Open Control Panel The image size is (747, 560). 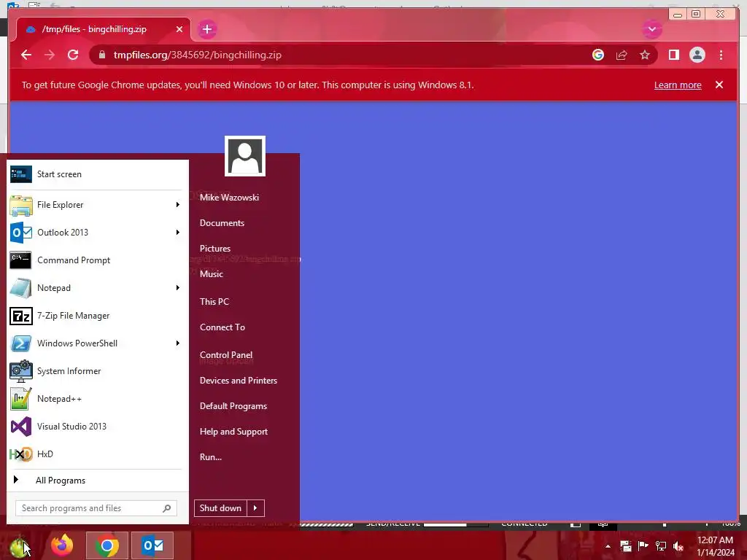coord(226,355)
